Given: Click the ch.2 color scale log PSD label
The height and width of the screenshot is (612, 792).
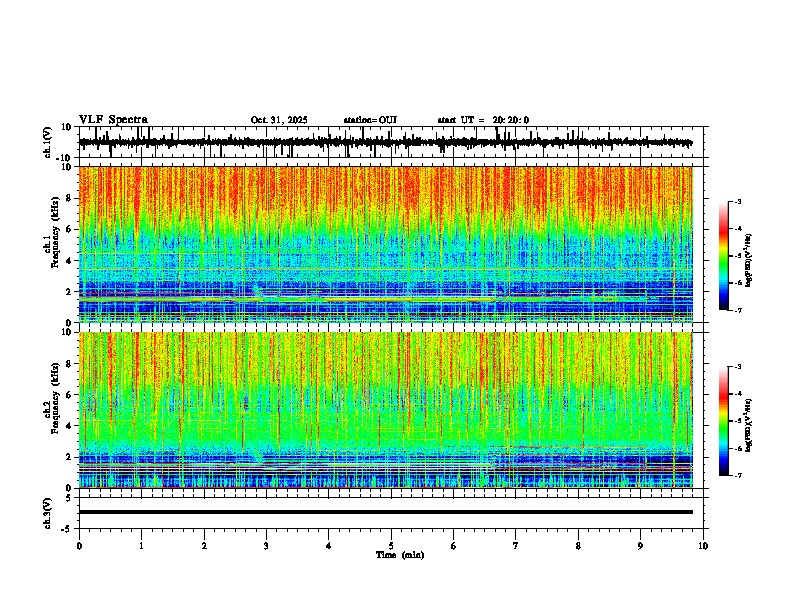Looking at the screenshot, I should [x=748, y=425].
